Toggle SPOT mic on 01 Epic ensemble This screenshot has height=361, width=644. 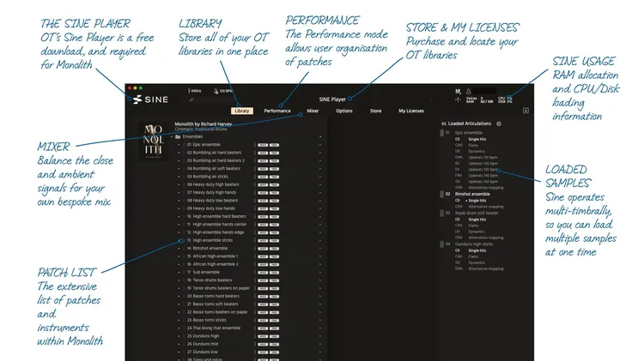[263, 145]
